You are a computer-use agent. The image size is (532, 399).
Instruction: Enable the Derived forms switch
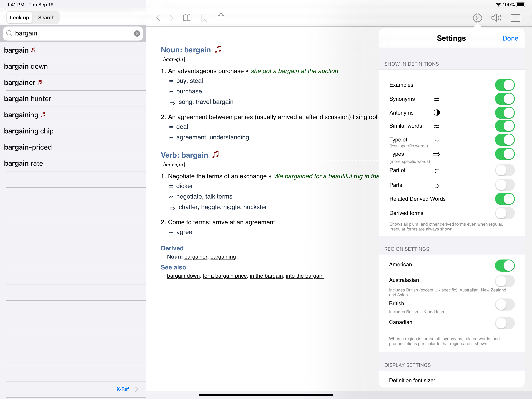[504, 213]
